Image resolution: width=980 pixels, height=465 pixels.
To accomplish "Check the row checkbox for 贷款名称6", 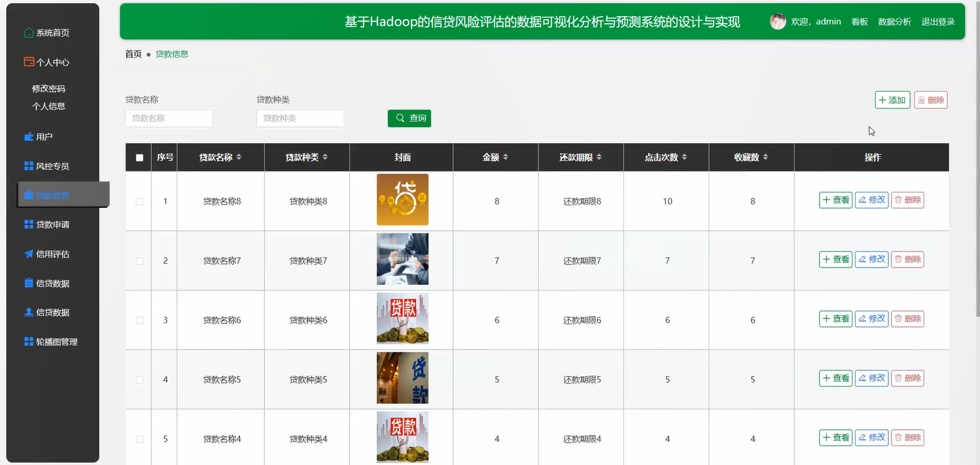I will 139,321.
